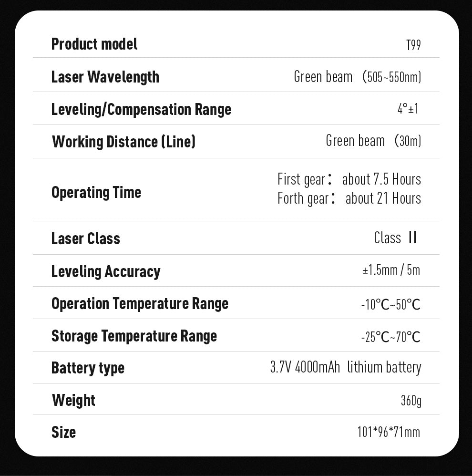Click the Leveling Accuracy label

pos(106,271)
